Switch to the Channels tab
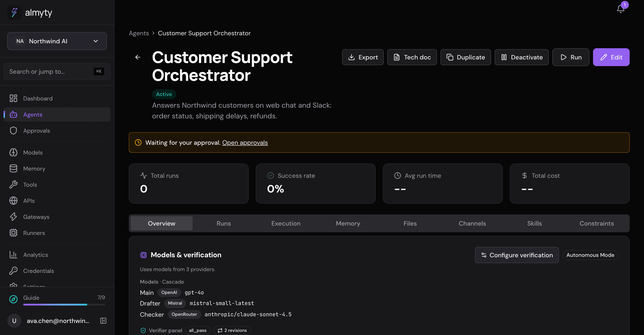 pyautogui.click(x=472, y=223)
